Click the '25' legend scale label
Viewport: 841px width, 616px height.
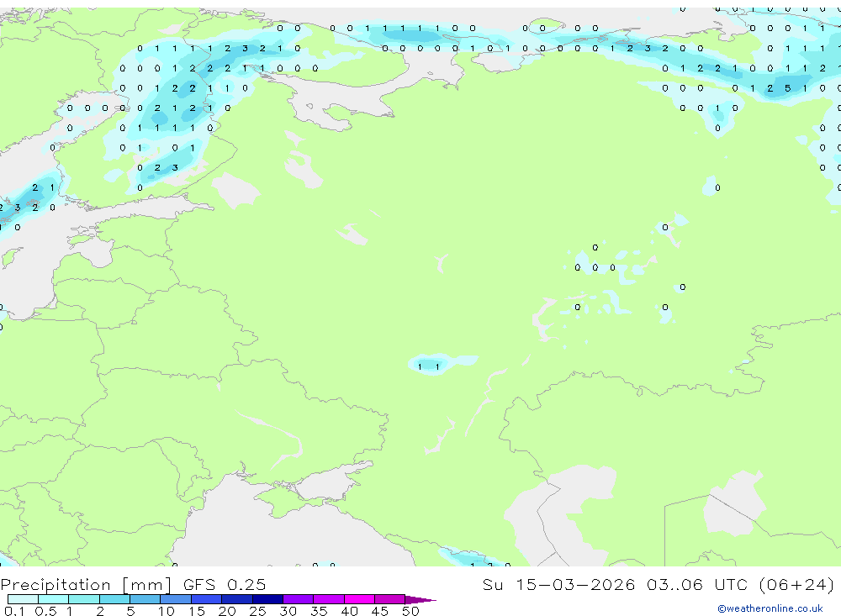pyautogui.click(x=257, y=611)
